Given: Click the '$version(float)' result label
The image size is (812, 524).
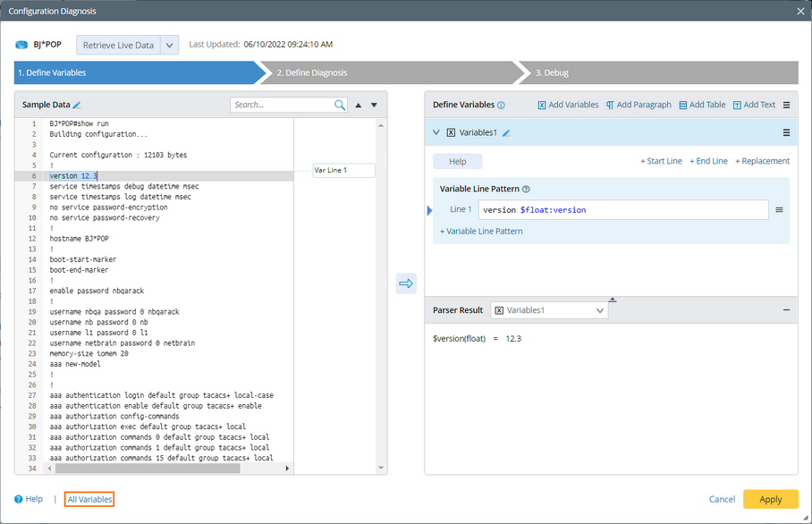Looking at the screenshot, I should (460, 339).
